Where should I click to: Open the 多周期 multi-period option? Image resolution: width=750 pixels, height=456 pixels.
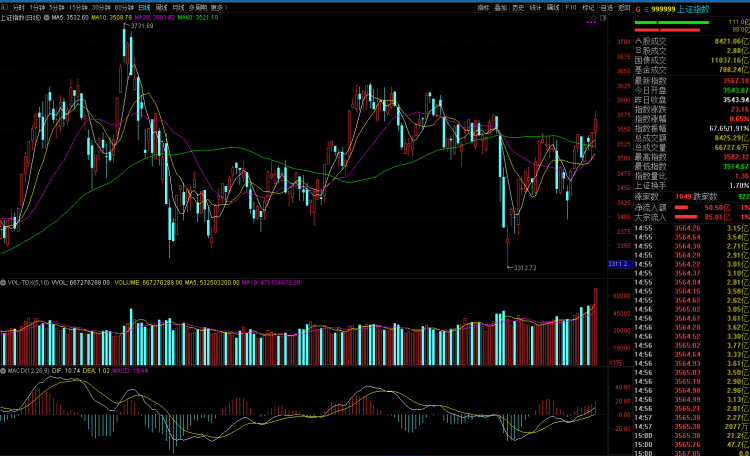(197, 7)
